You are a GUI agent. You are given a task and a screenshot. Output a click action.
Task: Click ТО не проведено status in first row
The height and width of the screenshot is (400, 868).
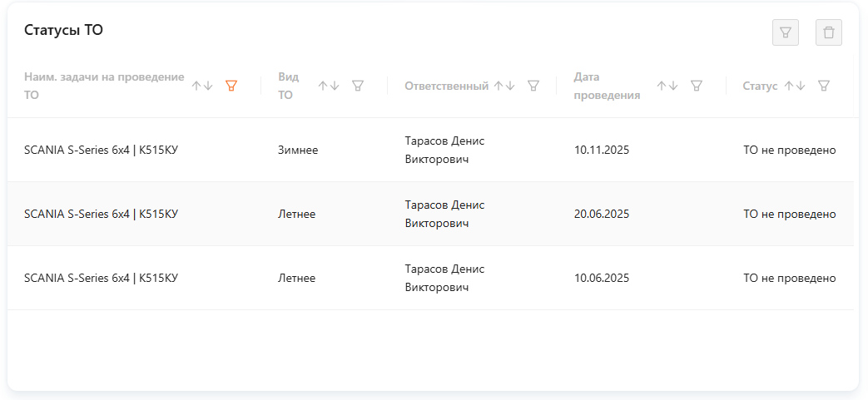[x=790, y=150]
